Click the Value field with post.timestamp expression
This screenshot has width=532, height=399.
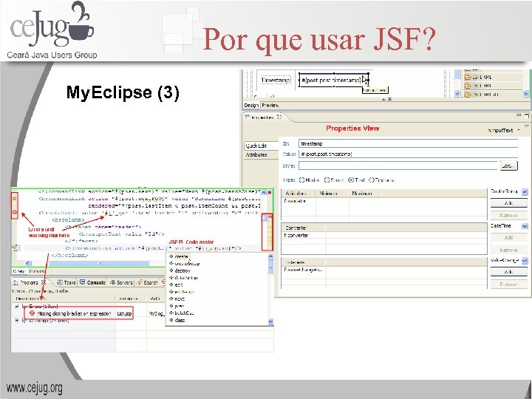[x=408, y=154]
